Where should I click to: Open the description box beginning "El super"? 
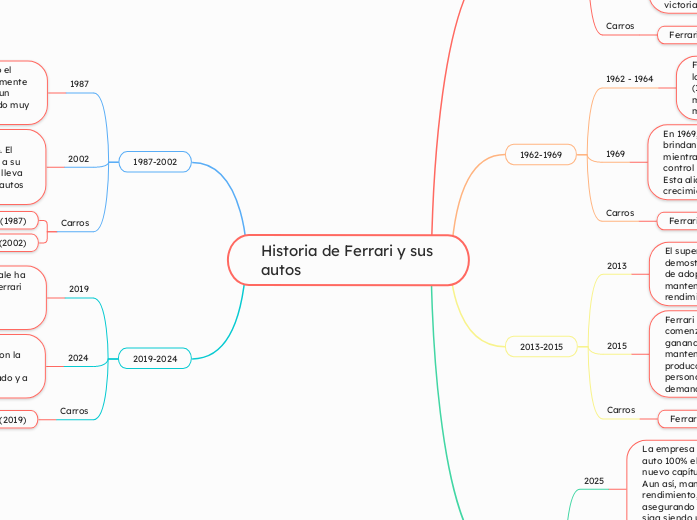tap(673, 274)
